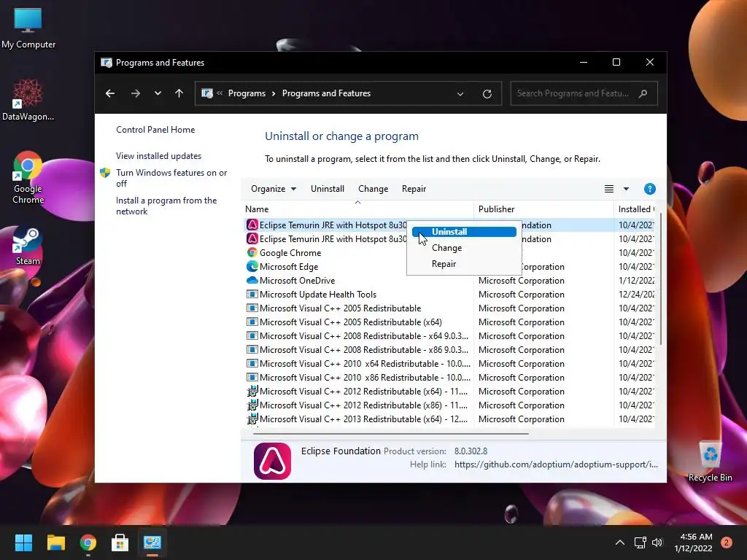Open the view options dropdown arrow
The height and width of the screenshot is (560, 747).
click(626, 189)
